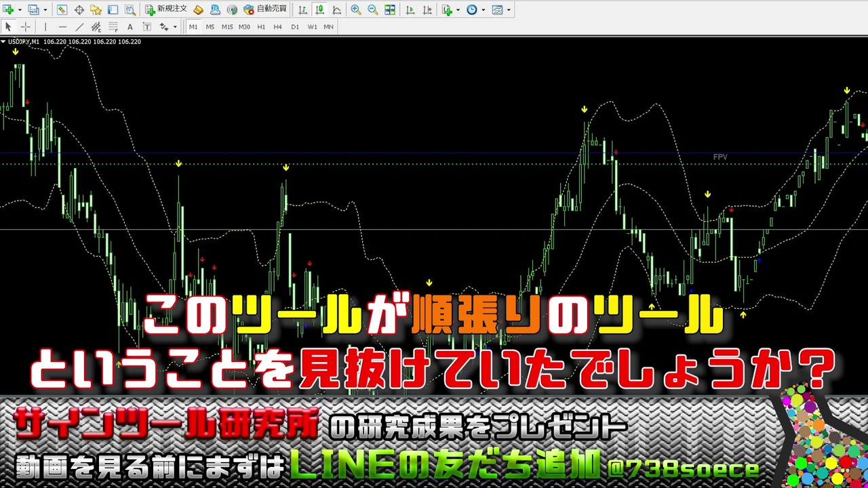Viewport: 868px width, 488px height.
Task: Select the text label A tool
Action: 129,27
